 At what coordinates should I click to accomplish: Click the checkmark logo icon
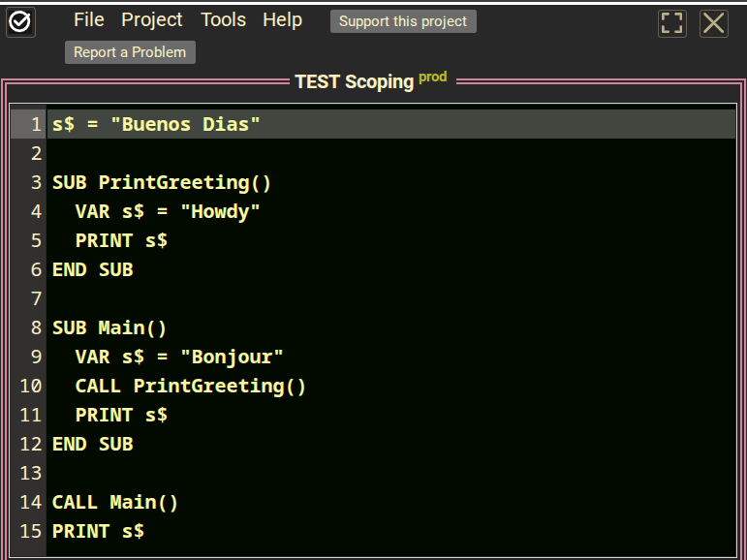tap(21, 22)
